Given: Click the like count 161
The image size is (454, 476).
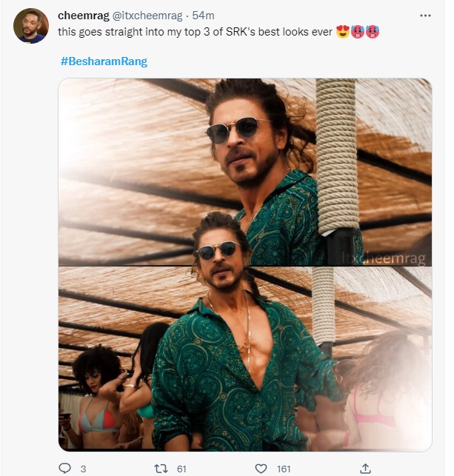Looking at the screenshot, I should (284, 468).
